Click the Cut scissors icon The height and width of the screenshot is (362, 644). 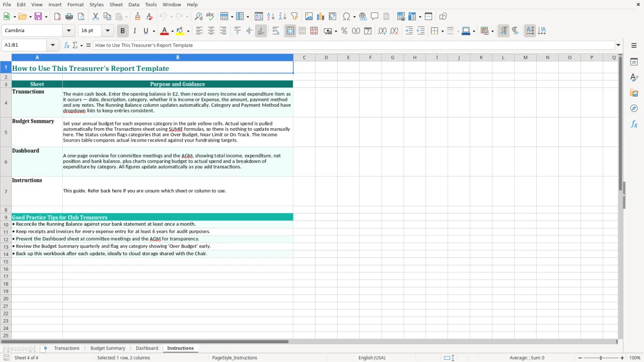click(96, 17)
